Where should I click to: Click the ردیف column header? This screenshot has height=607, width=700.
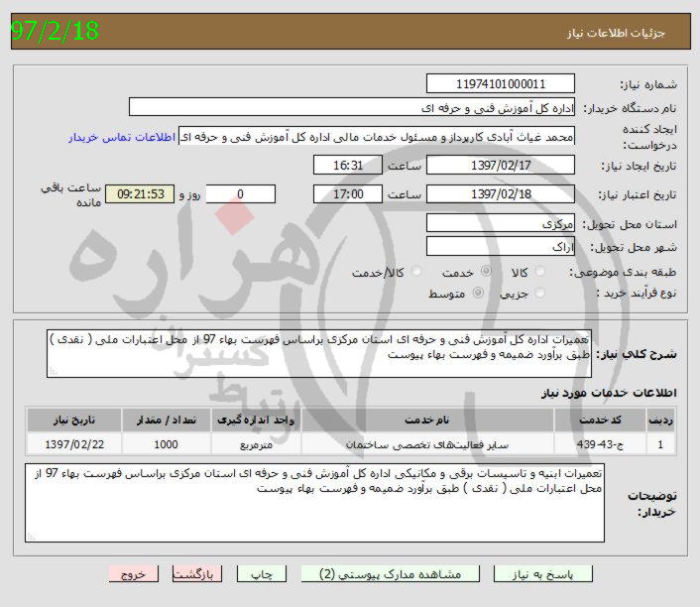pos(661,421)
